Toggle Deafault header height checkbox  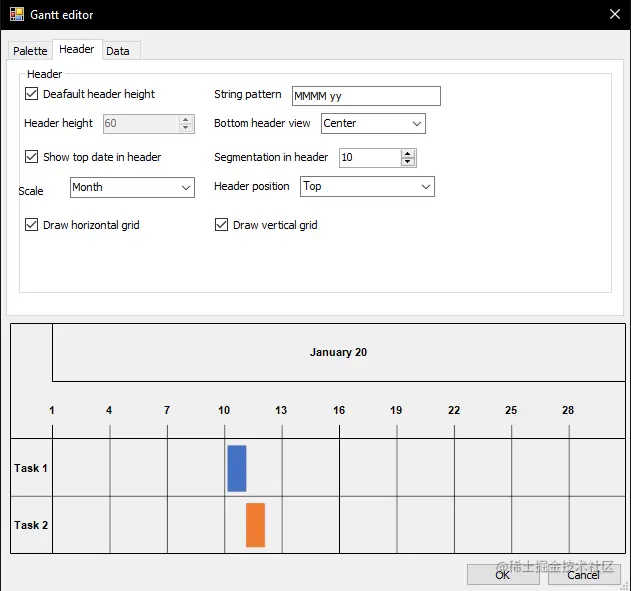[31, 94]
